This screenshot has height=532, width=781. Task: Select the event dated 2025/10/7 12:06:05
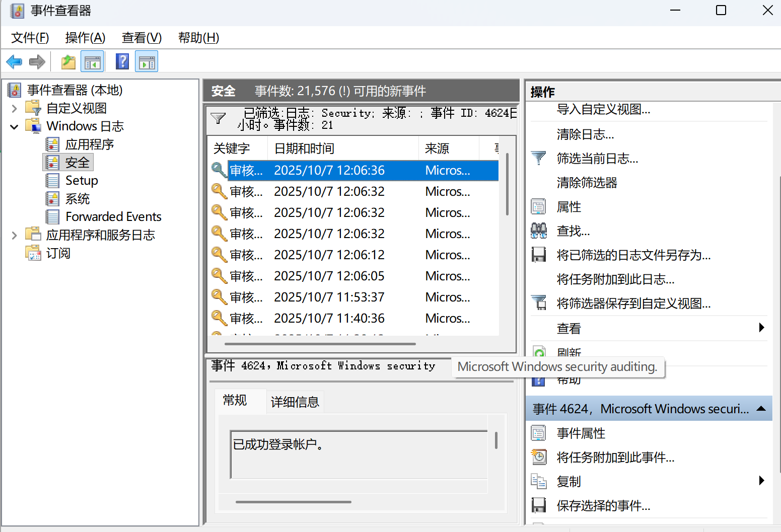(x=353, y=276)
